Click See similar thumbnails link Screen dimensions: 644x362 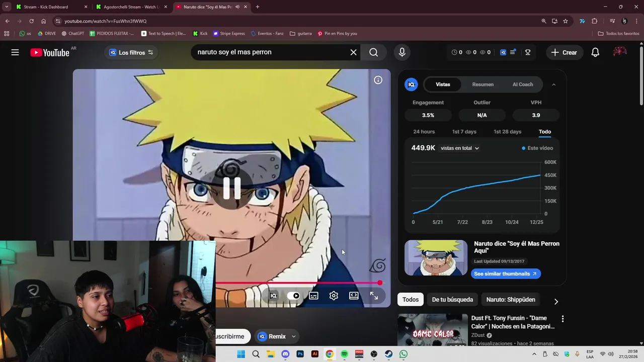pyautogui.click(x=506, y=274)
